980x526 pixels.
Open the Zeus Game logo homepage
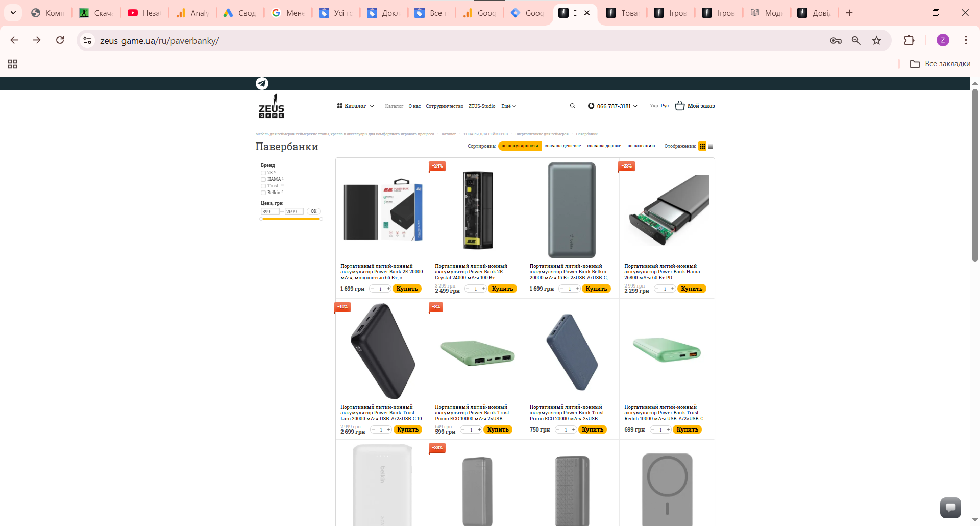pos(271,106)
